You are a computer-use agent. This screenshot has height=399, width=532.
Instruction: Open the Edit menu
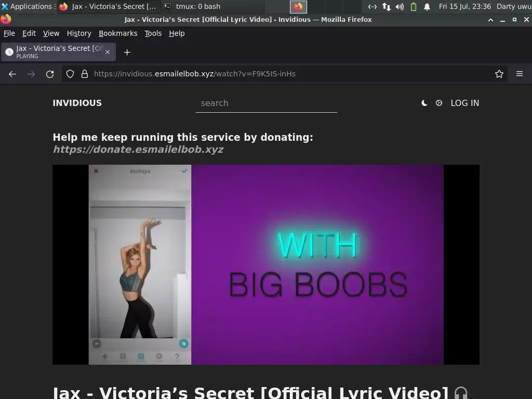pyautogui.click(x=29, y=33)
